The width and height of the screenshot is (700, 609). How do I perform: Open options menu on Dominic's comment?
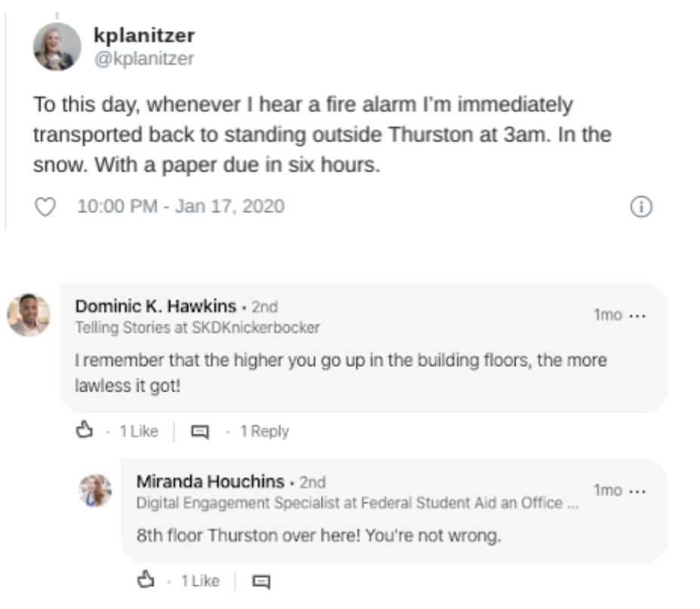637,315
